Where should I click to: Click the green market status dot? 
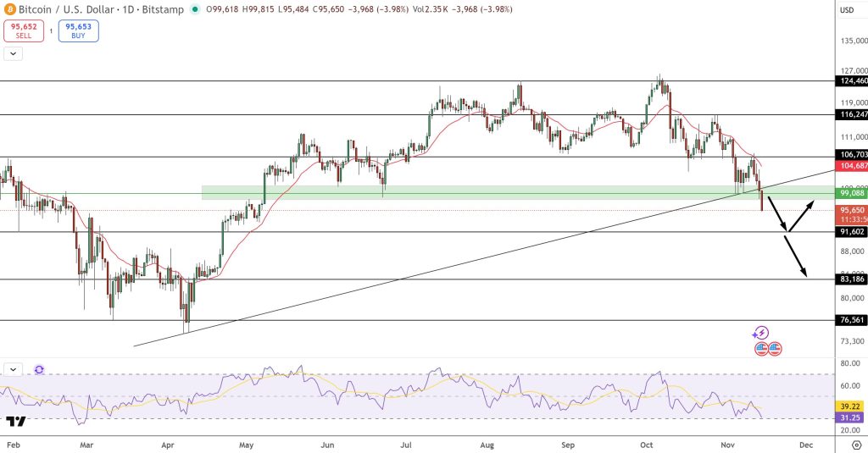click(x=197, y=10)
